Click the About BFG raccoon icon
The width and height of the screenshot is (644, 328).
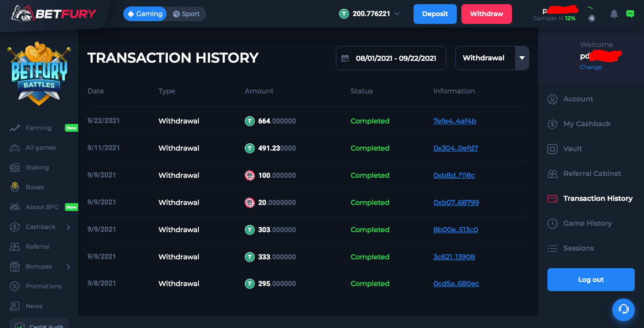pos(15,207)
